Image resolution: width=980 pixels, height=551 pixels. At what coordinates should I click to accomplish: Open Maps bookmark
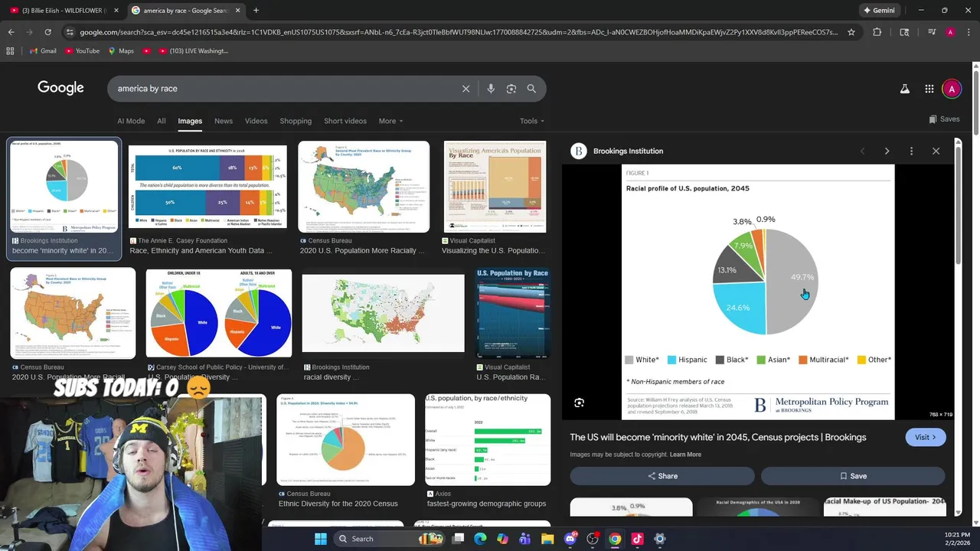coord(121,51)
